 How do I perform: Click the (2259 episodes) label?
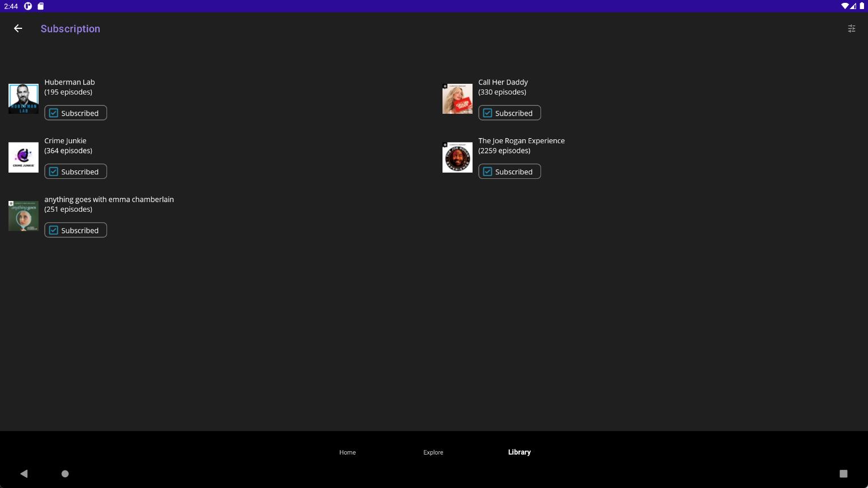(504, 151)
